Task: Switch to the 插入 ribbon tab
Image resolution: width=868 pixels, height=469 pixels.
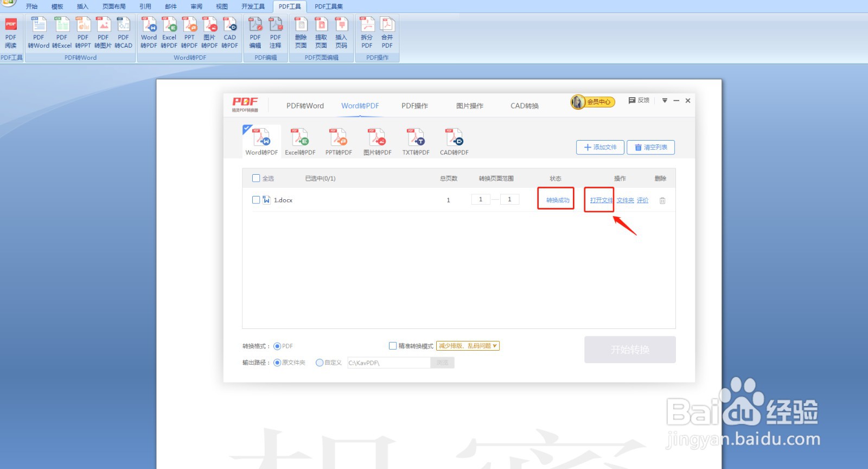Action: click(82, 7)
